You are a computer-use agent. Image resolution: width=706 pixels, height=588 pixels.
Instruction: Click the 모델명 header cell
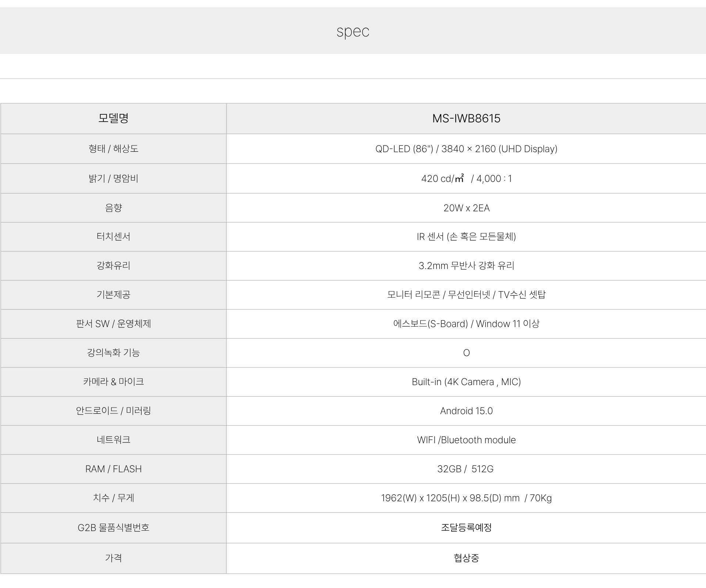[x=113, y=118]
